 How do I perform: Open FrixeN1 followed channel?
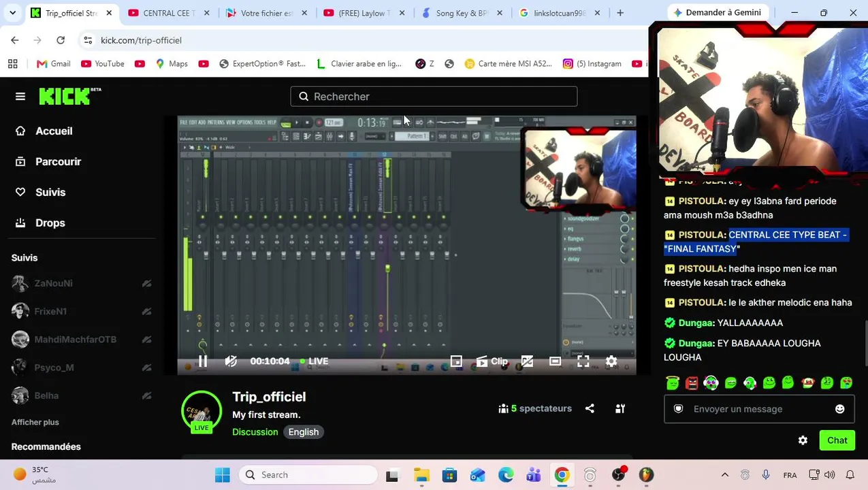click(50, 311)
